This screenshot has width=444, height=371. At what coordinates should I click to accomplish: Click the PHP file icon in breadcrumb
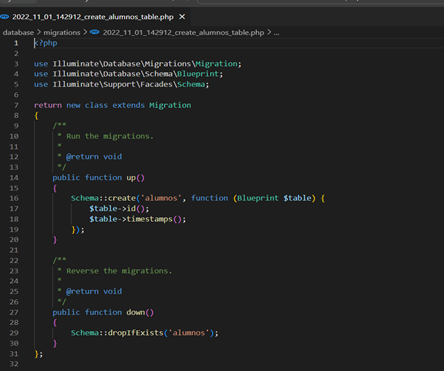pyautogui.click(x=95, y=32)
